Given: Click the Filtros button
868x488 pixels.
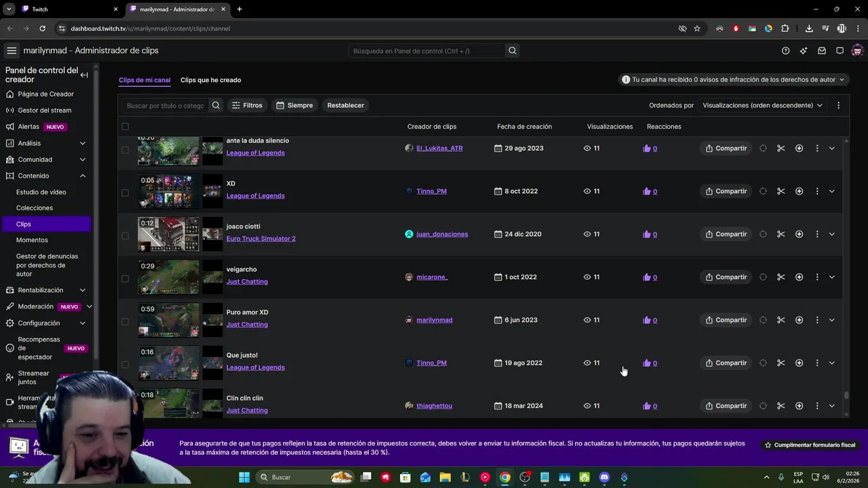Looking at the screenshot, I should tap(247, 106).
